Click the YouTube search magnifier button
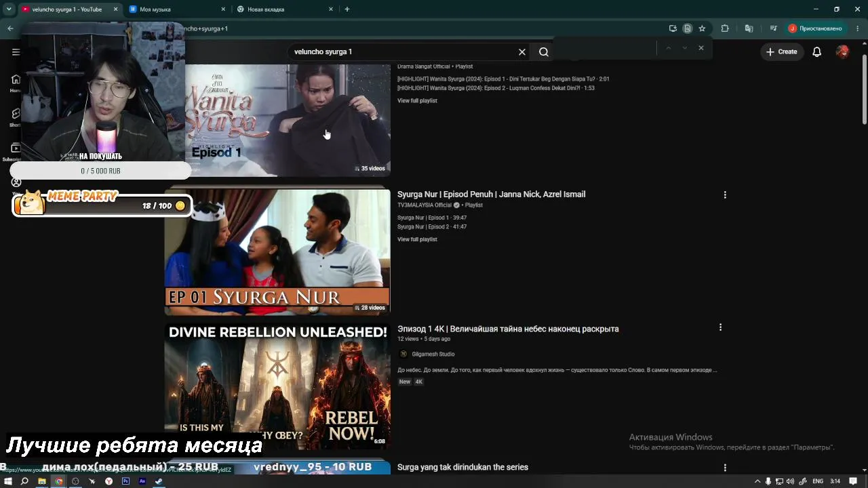This screenshot has height=488, width=868. tap(544, 52)
